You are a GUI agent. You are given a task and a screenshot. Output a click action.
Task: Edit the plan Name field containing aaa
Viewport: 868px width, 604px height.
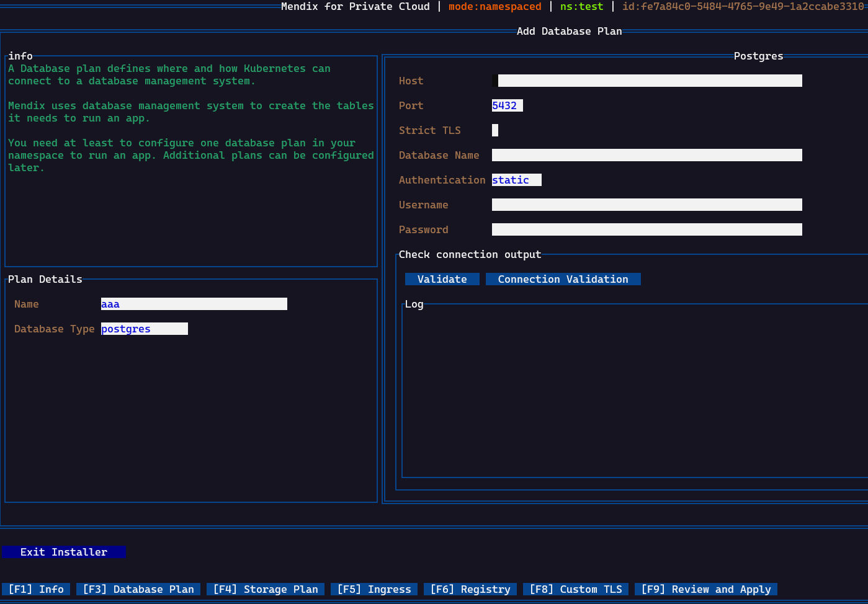coord(194,304)
